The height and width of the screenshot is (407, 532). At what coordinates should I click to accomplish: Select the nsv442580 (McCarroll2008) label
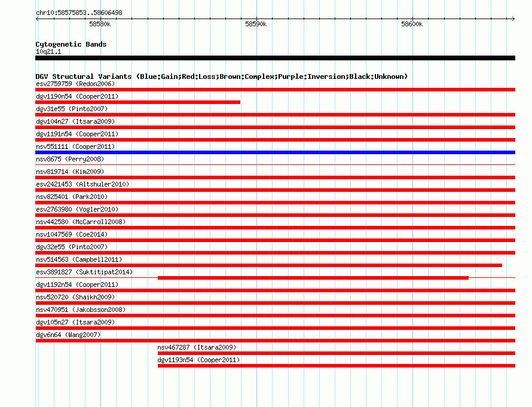coord(81,222)
